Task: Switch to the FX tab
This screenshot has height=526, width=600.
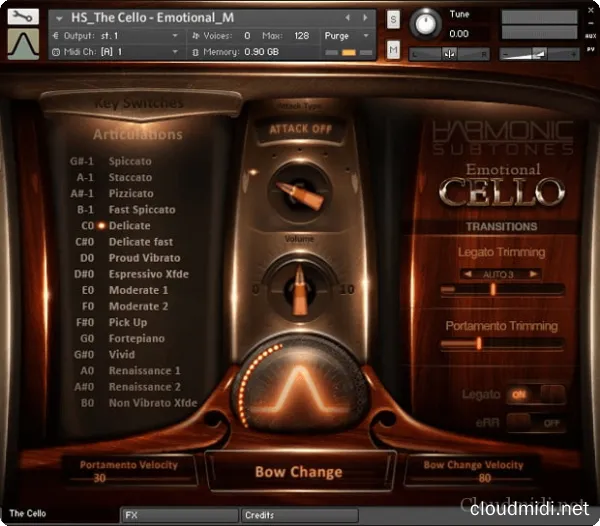Action: 179,515
